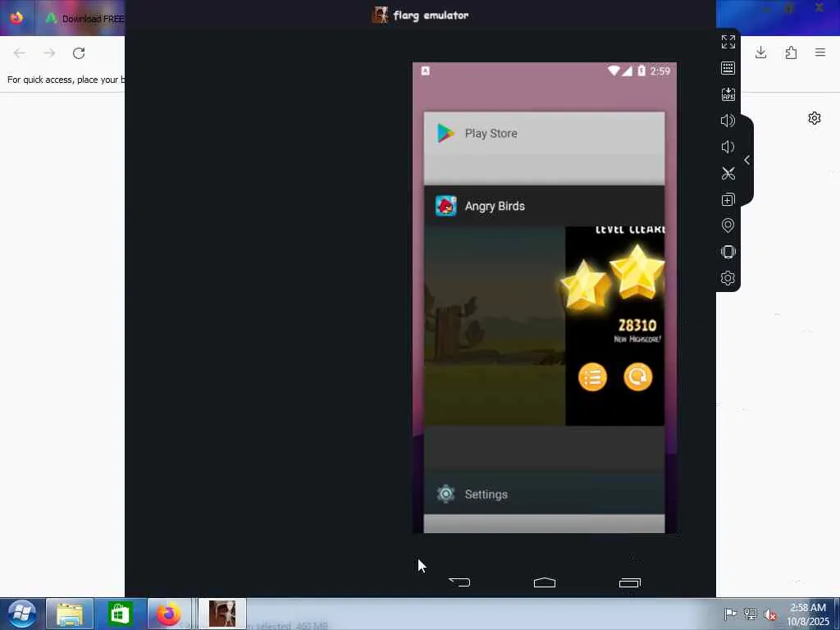This screenshot has height=630, width=840.
Task: Click the scissors screenshot icon
Action: pyautogui.click(x=728, y=173)
